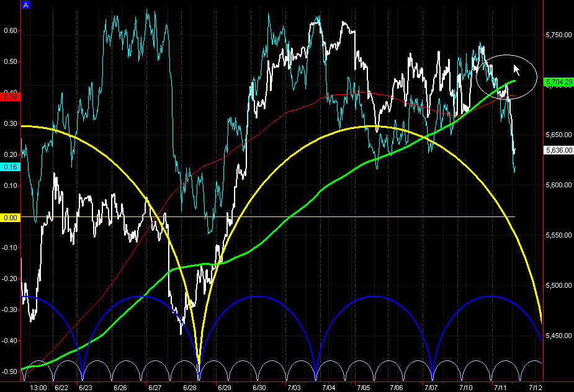Screen dimensions: 574x392
Task: Click the 5,450.00 price axis label
Action: 558,336
